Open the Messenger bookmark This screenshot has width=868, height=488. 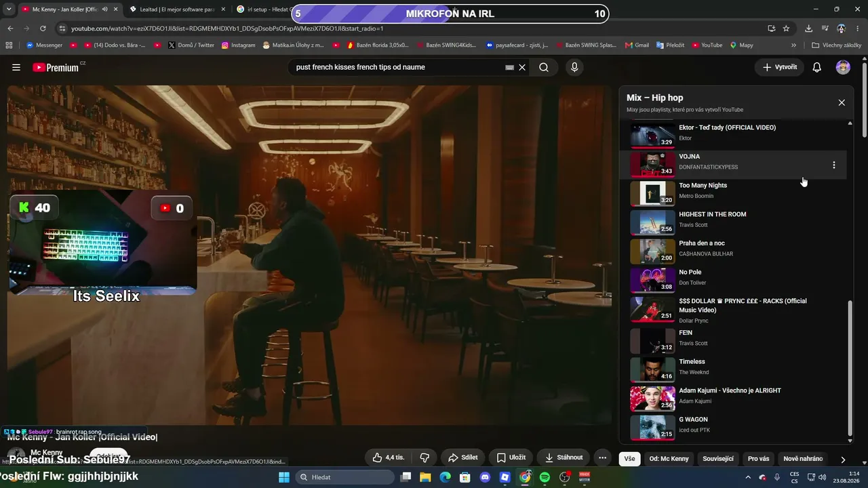[44, 45]
